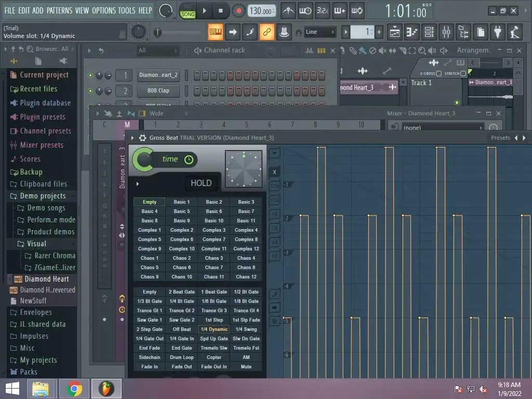Open the Channel rack view icon
This screenshot has height=399, width=532.
[x=429, y=32]
